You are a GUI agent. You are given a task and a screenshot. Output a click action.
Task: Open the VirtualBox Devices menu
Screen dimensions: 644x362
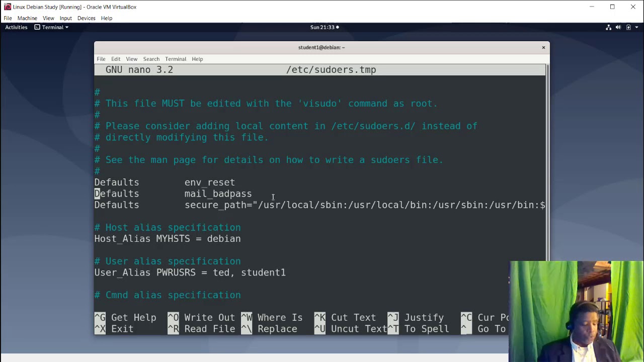tap(86, 18)
